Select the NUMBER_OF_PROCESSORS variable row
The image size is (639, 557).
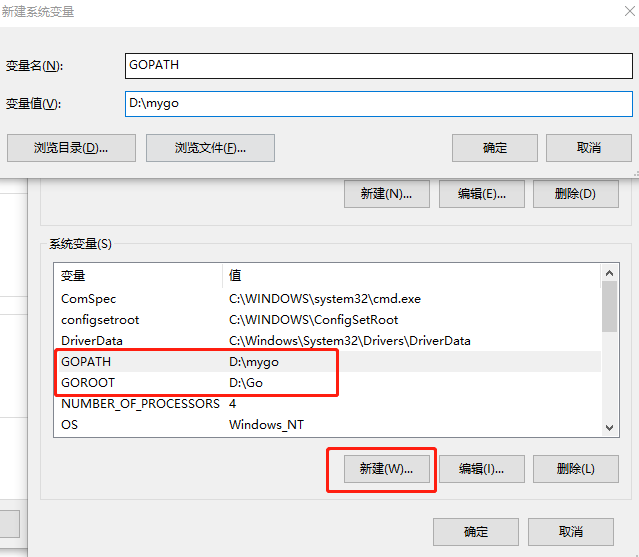[328, 404]
